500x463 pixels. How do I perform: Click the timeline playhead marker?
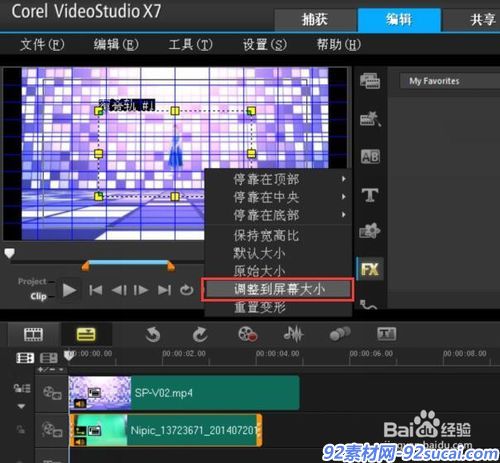[x=69, y=355]
